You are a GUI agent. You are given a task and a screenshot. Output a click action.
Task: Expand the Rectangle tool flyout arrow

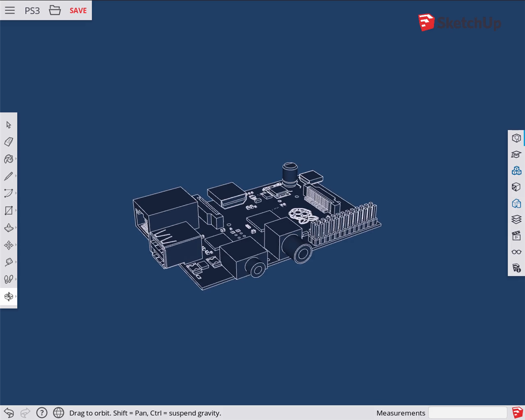pos(16,210)
